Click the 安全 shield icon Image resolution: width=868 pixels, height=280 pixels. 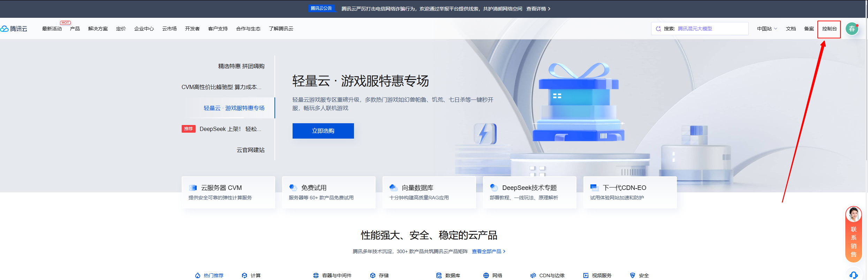coord(633,275)
